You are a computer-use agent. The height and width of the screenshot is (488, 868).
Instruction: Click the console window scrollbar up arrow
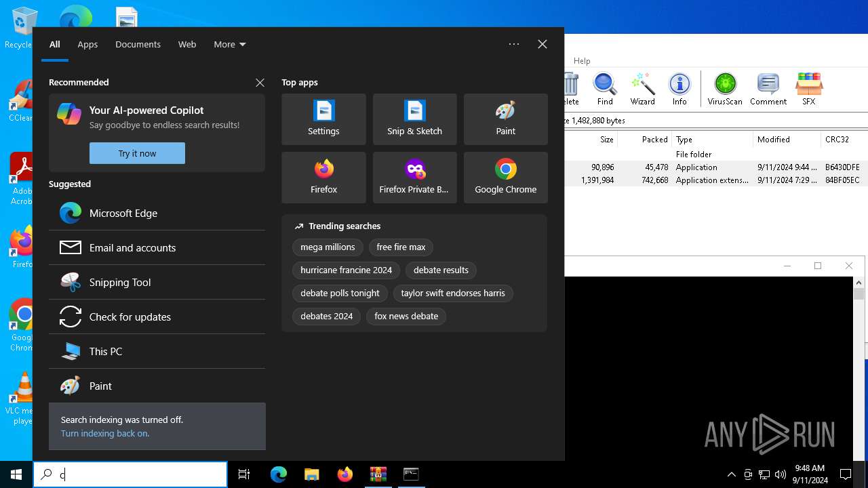click(859, 282)
